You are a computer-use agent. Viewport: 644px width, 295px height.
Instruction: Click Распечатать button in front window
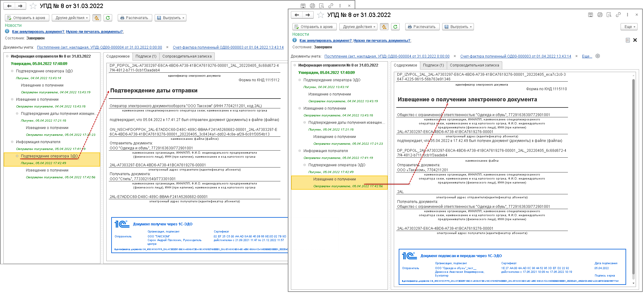click(422, 27)
